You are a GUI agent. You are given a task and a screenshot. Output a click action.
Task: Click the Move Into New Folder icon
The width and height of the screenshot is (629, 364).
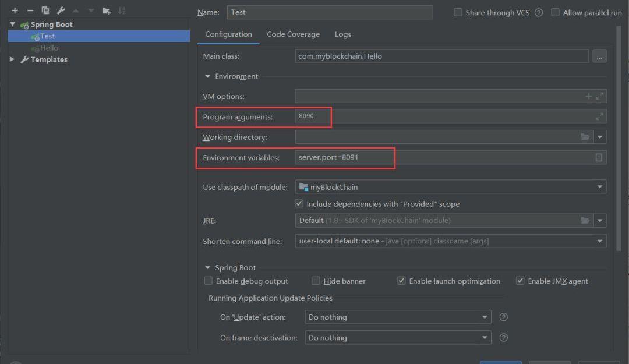(x=106, y=10)
